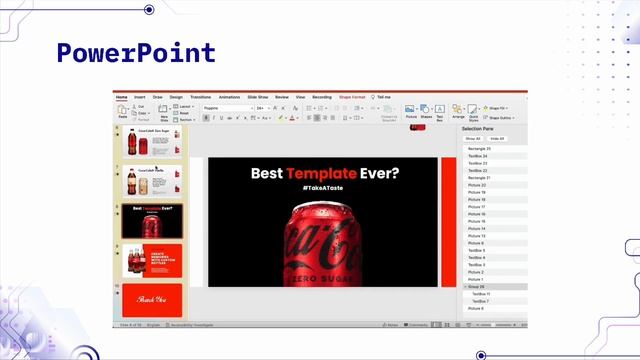The image size is (640, 360).
Task: Select TextBox 24 in Selection Pane
Action: click(495, 156)
